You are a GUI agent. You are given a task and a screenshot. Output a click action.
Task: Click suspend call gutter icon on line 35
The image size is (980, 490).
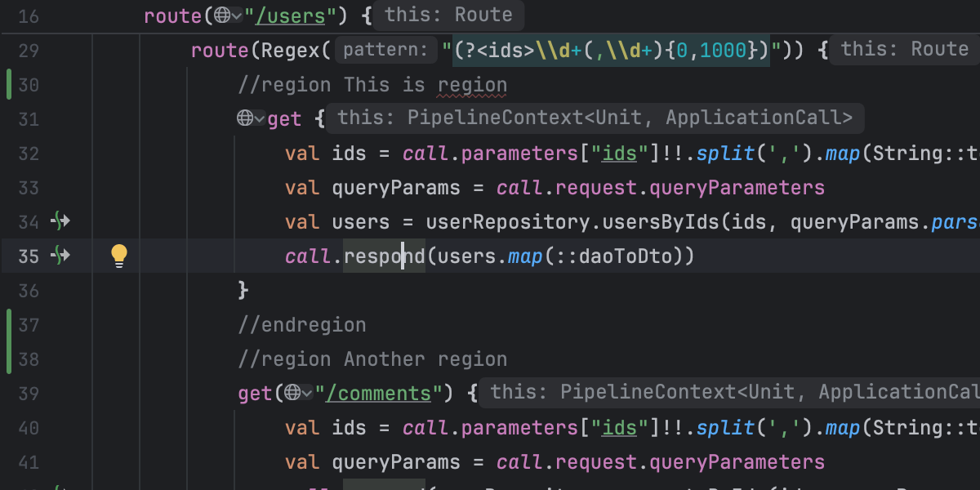point(60,256)
